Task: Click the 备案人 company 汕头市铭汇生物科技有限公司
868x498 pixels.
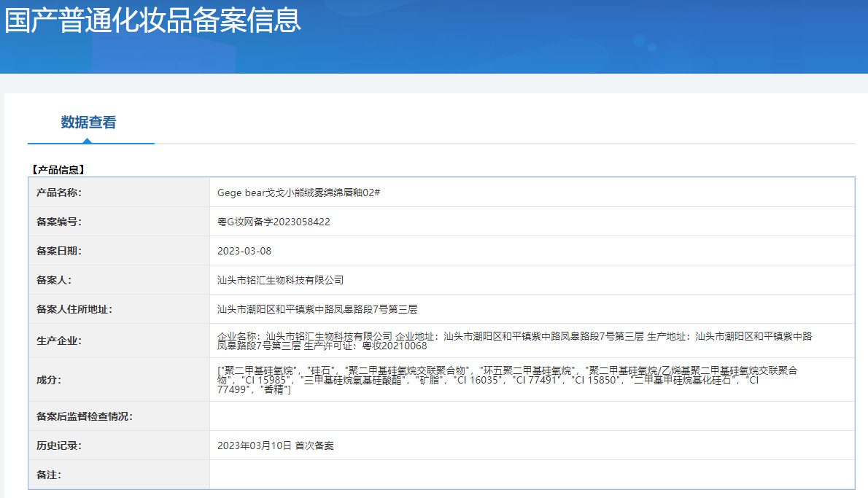Action: pyautogui.click(x=281, y=279)
